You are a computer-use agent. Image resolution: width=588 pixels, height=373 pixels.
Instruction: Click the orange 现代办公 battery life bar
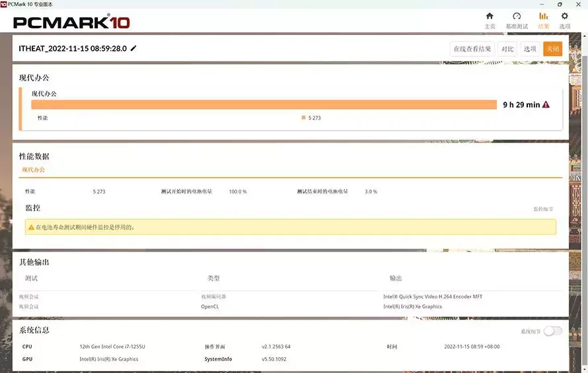[264, 104]
